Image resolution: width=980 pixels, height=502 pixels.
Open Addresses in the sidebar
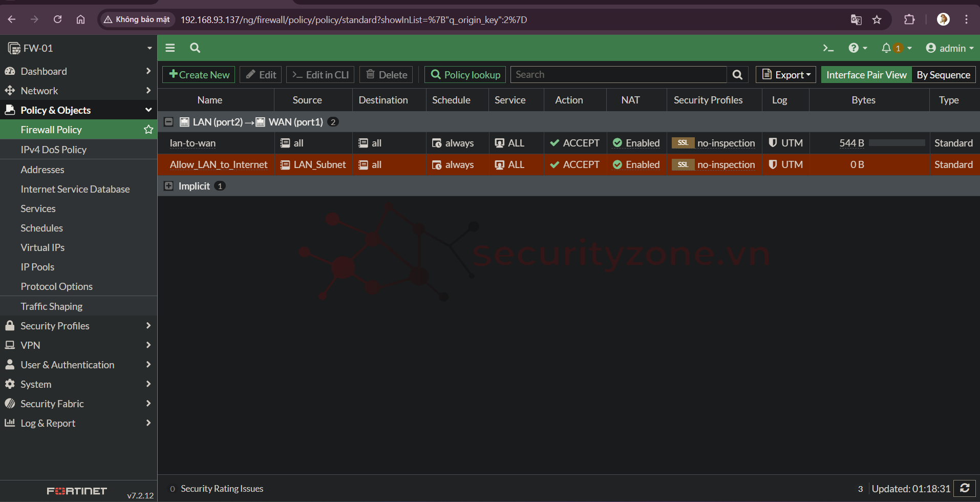pyautogui.click(x=42, y=170)
